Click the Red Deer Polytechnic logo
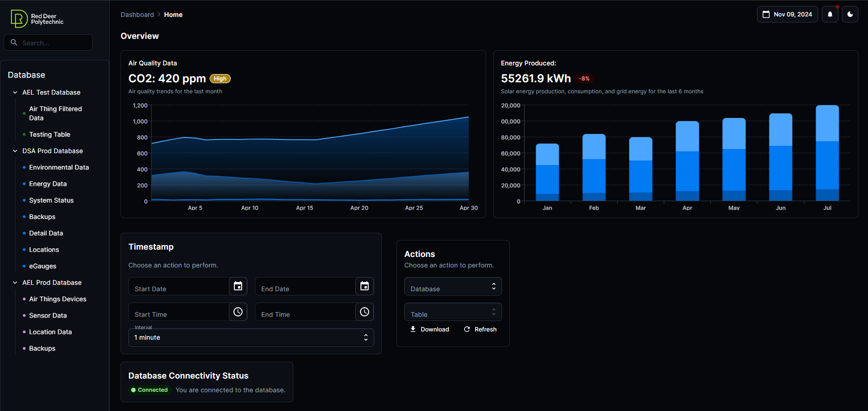 coord(37,19)
